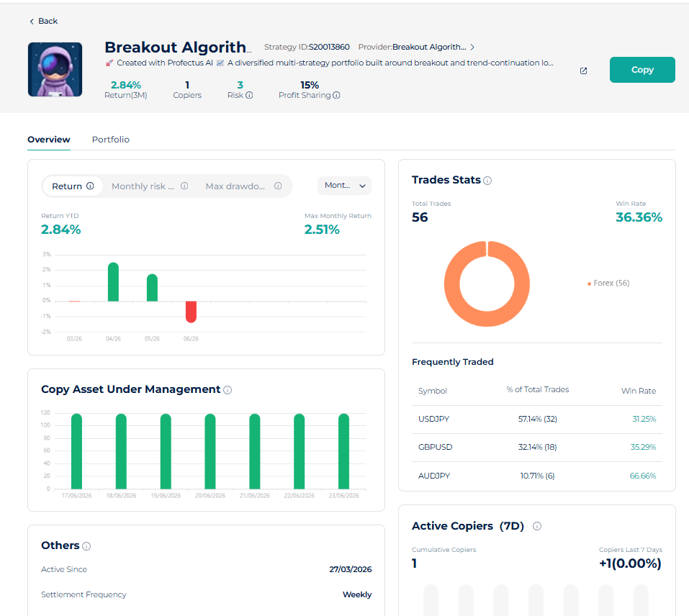Open the astronaut strategy avatar image
The width and height of the screenshot is (689, 616).
tap(55, 69)
